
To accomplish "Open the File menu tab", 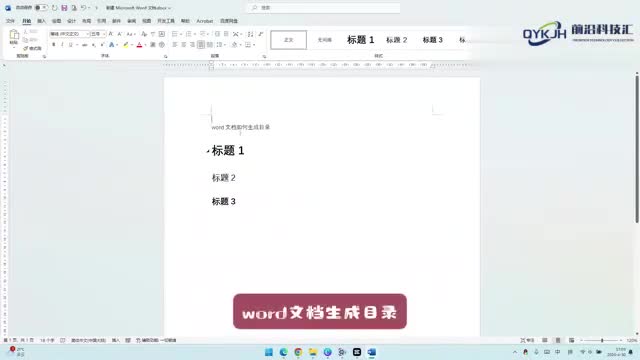I will [x=10, y=21].
